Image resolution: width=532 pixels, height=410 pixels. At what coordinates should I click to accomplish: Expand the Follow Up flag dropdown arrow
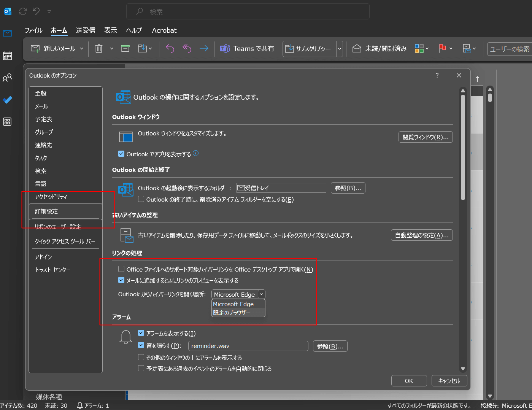pos(451,49)
